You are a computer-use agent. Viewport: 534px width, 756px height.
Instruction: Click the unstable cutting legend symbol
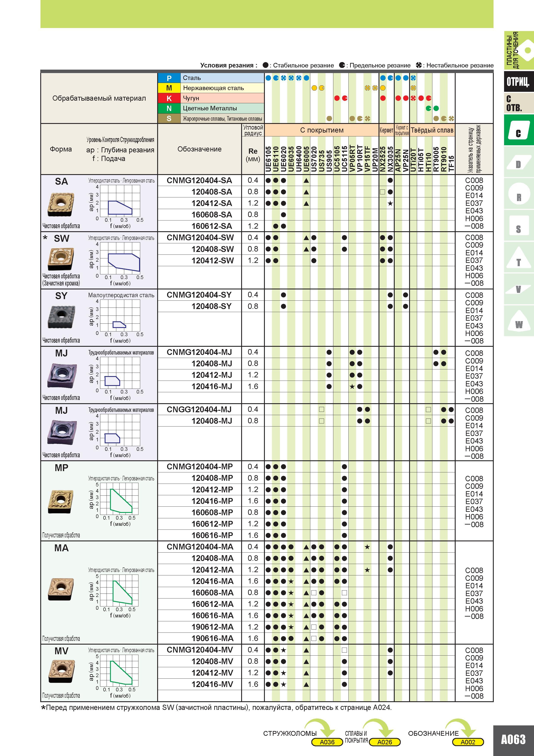(x=419, y=65)
